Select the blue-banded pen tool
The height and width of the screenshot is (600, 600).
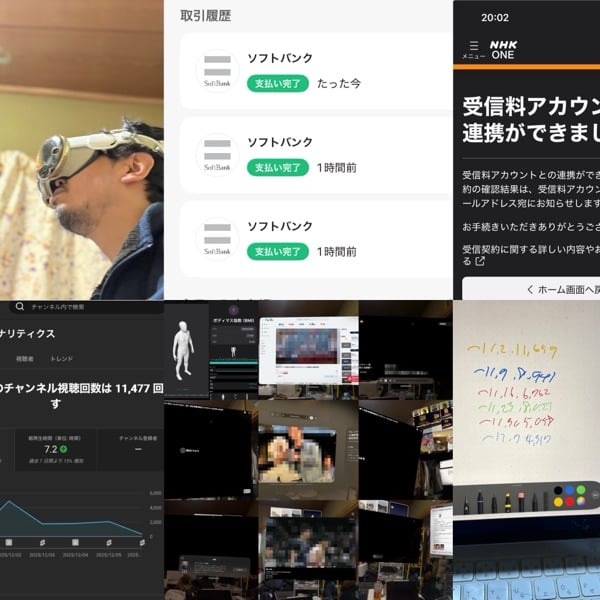click(x=478, y=500)
